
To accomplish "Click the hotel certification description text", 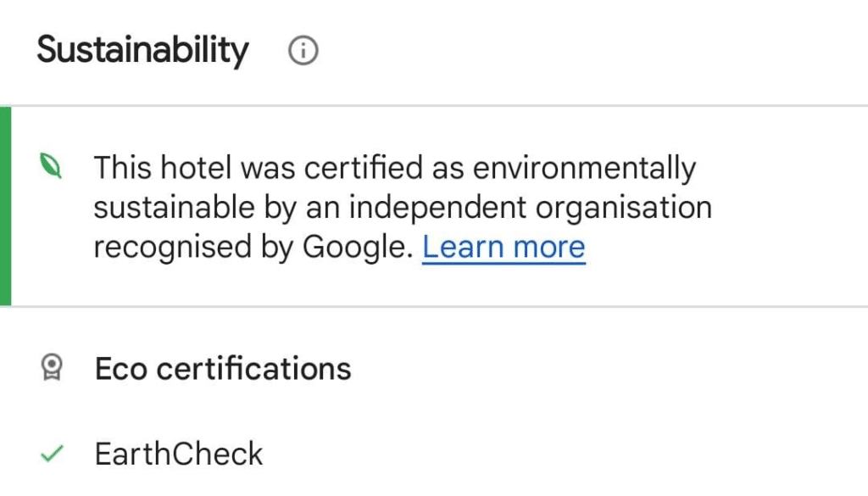I will pos(403,207).
